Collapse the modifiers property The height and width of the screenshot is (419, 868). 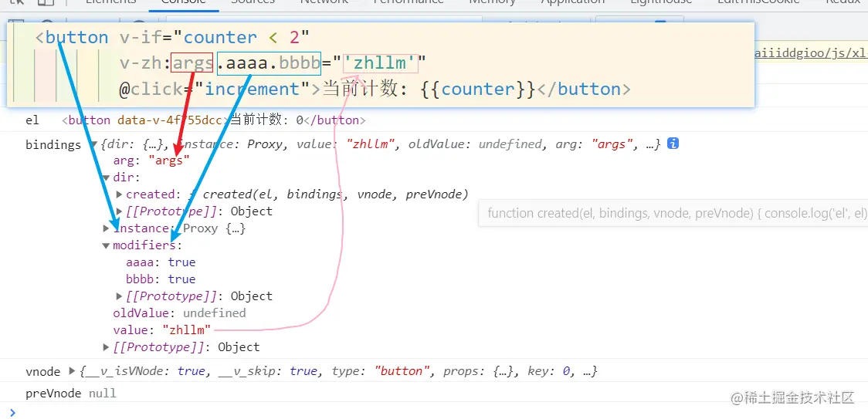click(106, 245)
